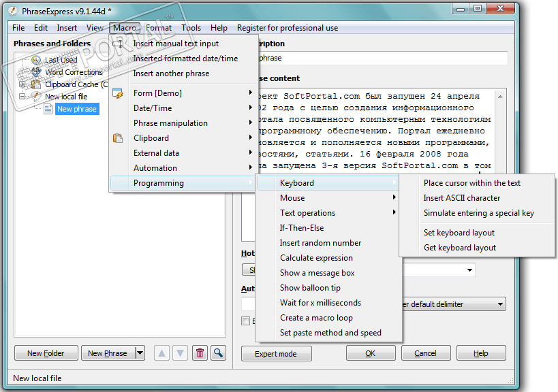Choose Get keyboard layout
Viewport: 558px width, 392px height.
point(477,248)
